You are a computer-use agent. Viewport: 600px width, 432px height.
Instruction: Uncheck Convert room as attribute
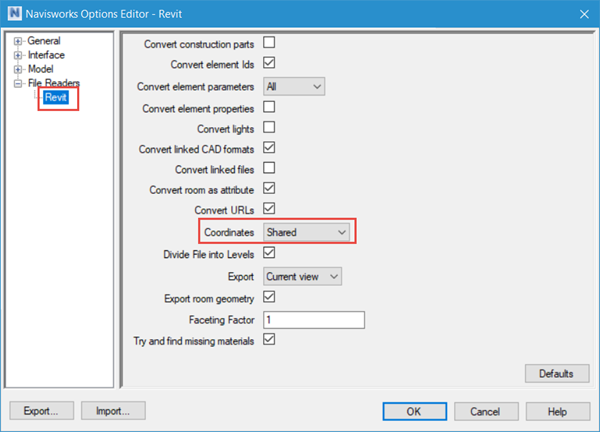[x=269, y=188]
